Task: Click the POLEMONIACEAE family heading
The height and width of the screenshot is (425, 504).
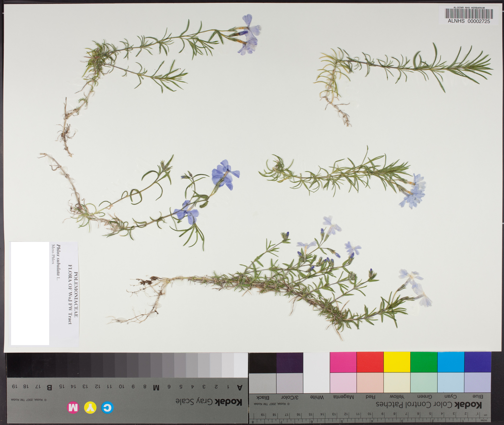Action: (x=76, y=294)
